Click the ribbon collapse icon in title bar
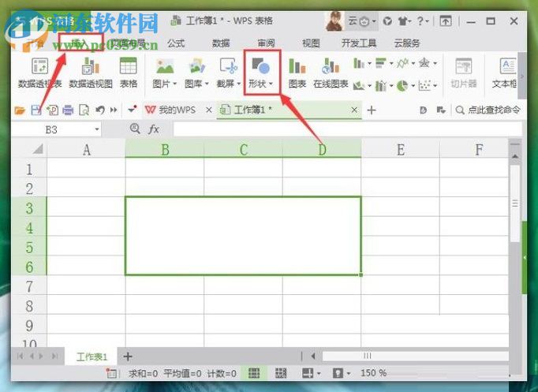The height and width of the screenshot is (392, 538). click(x=446, y=21)
